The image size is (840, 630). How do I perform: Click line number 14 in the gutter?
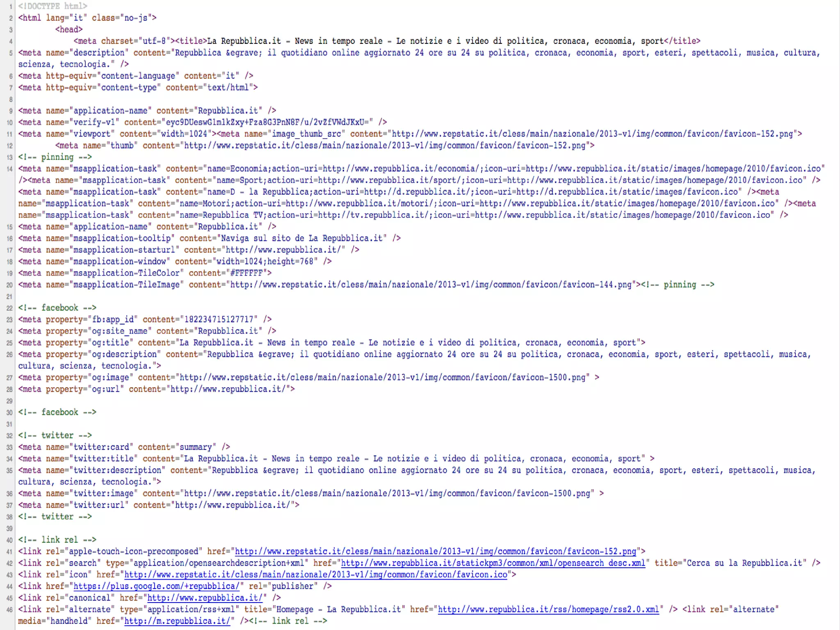coord(9,169)
